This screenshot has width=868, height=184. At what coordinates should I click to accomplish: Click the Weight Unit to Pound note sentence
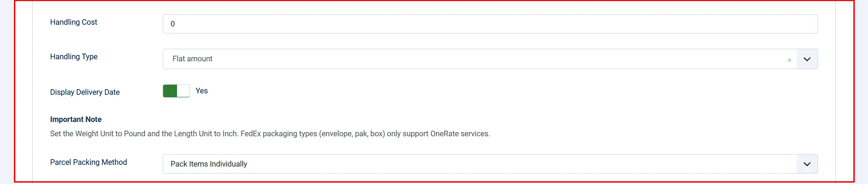[144, 133]
